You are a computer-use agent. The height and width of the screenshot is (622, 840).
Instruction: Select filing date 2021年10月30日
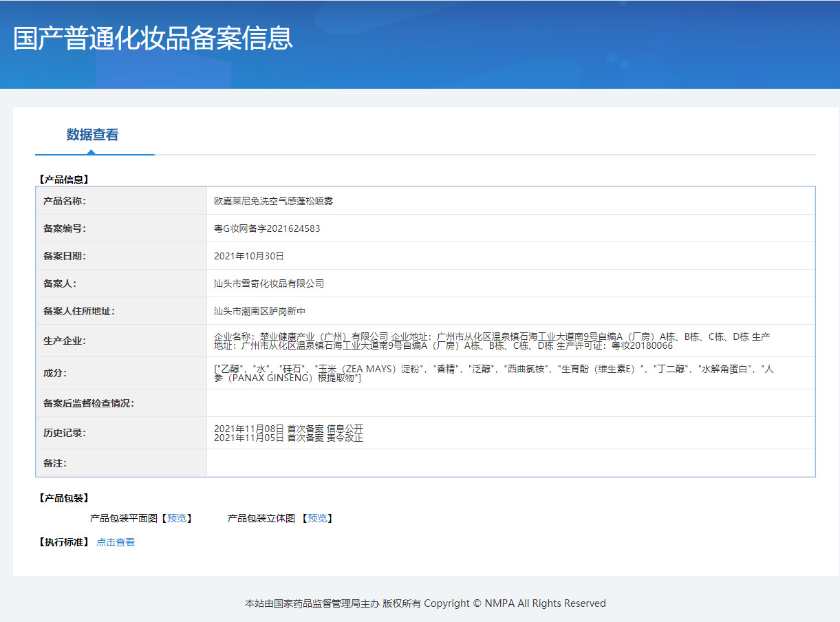pyautogui.click(x=249, y=256)
